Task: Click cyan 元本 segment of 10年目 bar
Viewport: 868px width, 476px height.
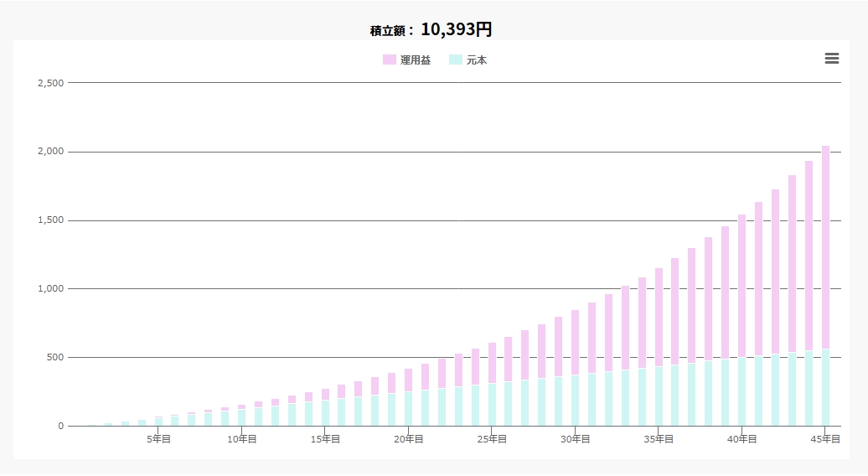Action: click(242, 417)
